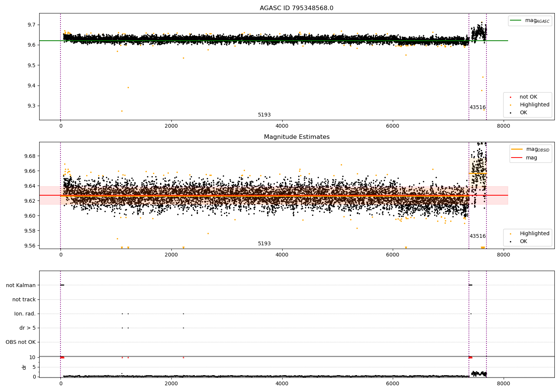Screen dimensions: 560x392
Task: Click the title 'AGASC ID 795348568.0'
Action: (296, 8)
